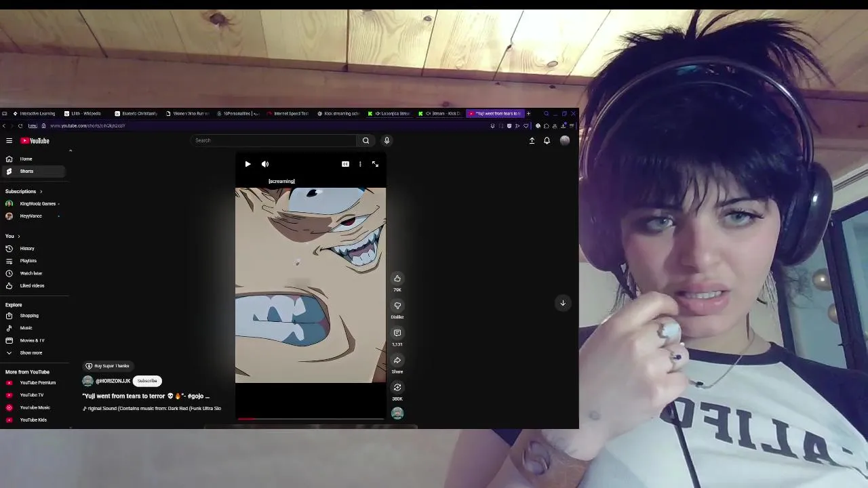Screen dimensions: 868x488
Task: Open the @HORIZONJJK channel avatar
Action: coord(87,381)
